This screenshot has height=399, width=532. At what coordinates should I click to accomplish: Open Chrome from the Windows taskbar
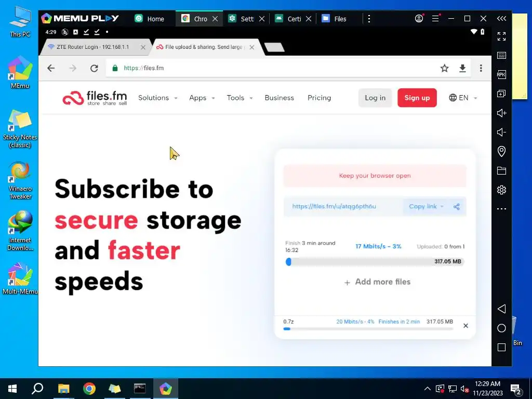(x=89, y=389)
